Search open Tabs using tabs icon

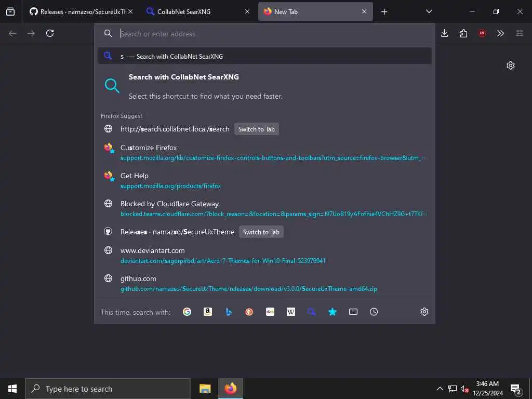click(353, 312)
